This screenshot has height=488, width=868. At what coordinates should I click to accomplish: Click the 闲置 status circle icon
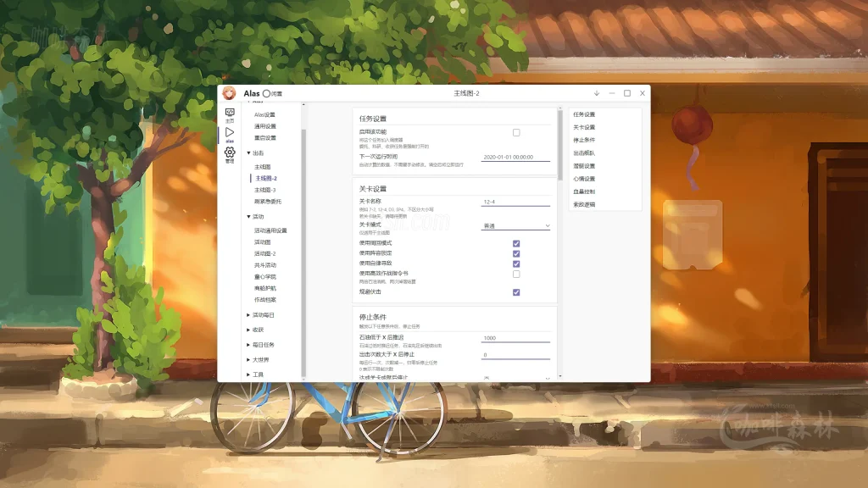click(x=265, y=93)
